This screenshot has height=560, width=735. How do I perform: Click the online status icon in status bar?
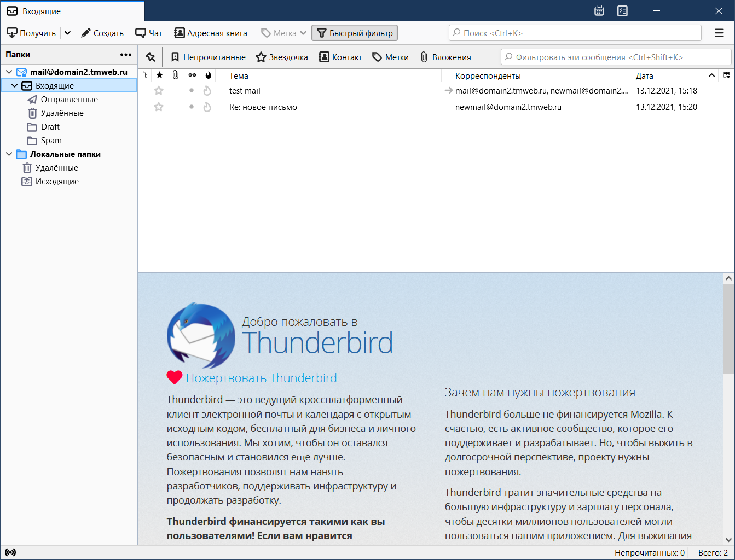click(x=10, y=552)
